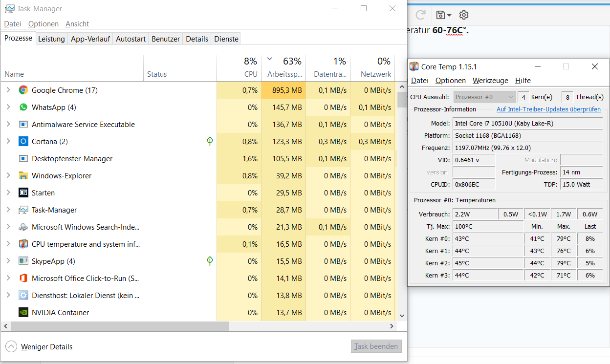Click the Antimalware Service Executable icon
610x364 pixels.
pyautogui.click(x=23, y=125)
